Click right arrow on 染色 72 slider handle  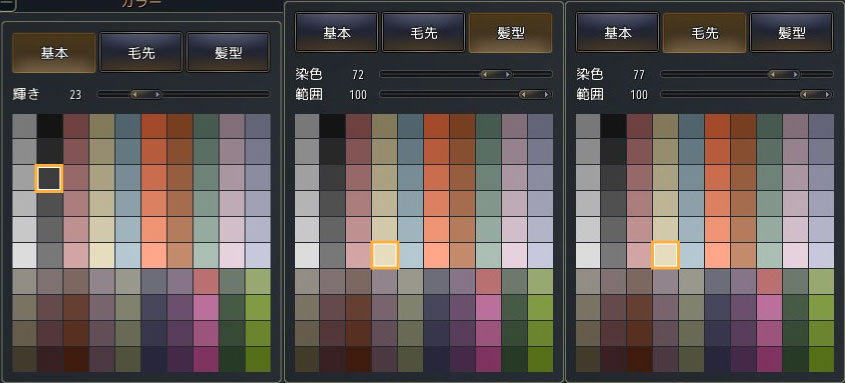point(508,74)
